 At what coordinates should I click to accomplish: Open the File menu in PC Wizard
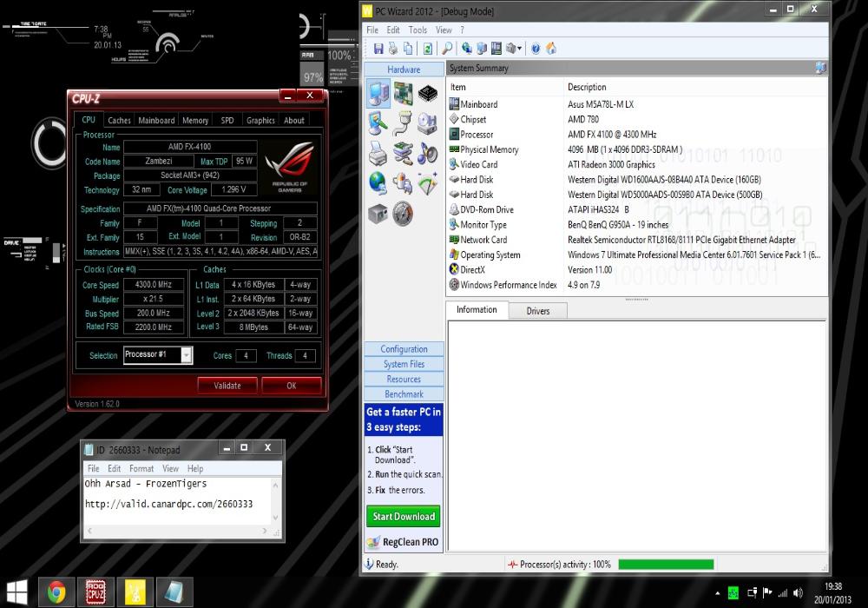point(372,30)
